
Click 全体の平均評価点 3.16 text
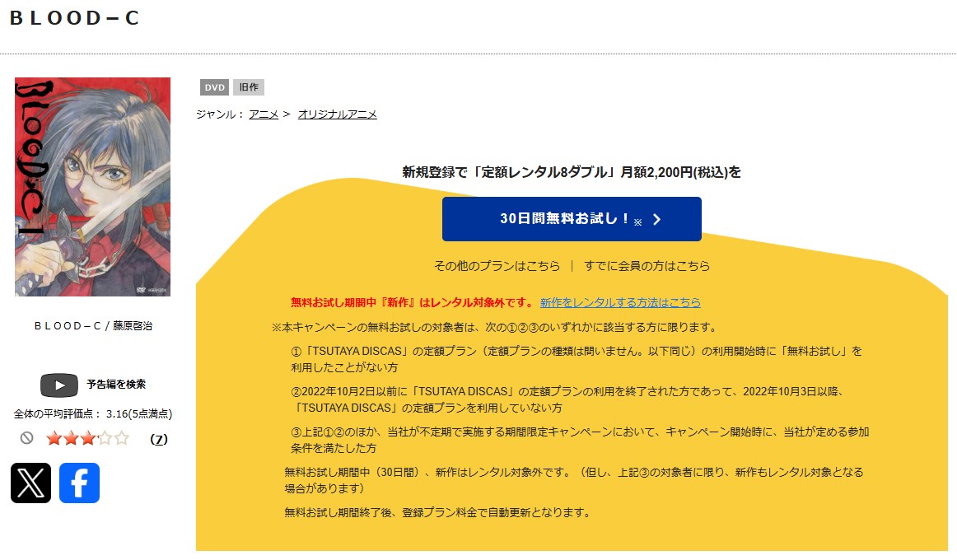[93, 413]
